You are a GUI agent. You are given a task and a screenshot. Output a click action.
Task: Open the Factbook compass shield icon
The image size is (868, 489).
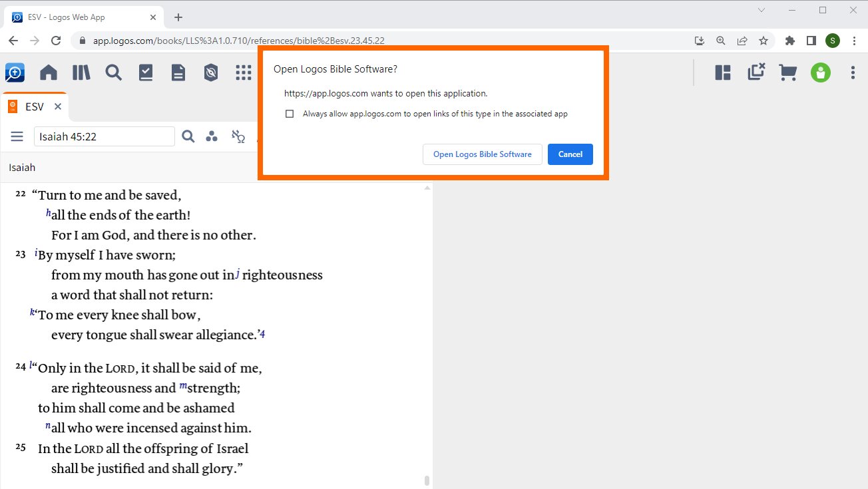211,73
